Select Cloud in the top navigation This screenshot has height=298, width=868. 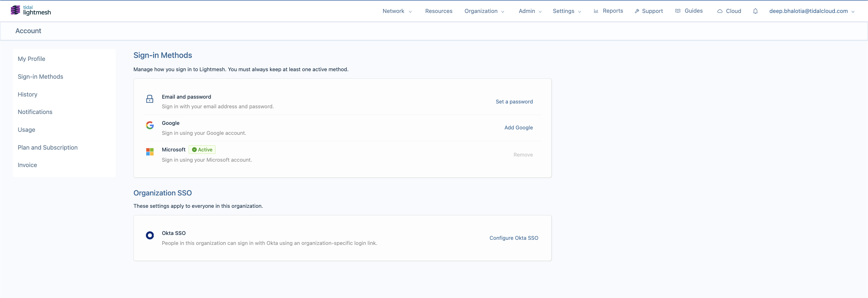tap(733, 11)
